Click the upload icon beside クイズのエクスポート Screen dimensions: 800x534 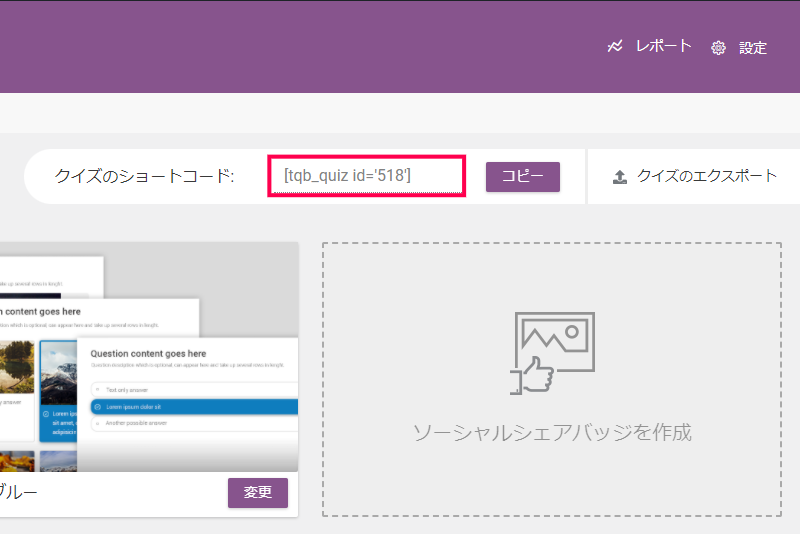[620, 177]
